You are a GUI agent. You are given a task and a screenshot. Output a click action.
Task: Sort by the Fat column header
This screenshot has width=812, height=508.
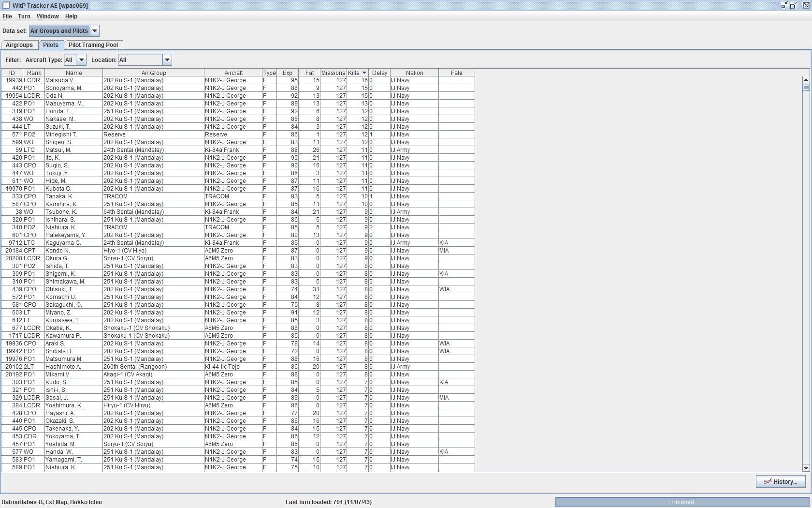pyautogui.click(x=309, y=73)
